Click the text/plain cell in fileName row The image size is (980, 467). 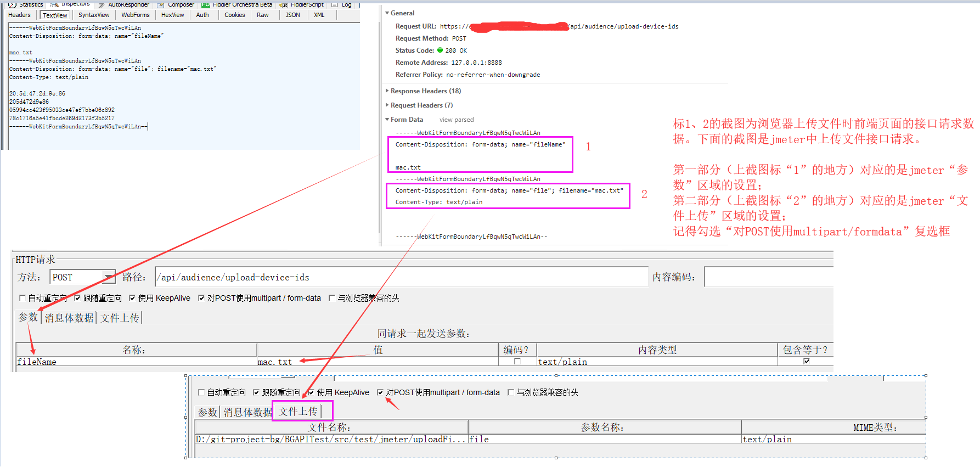tap(657, 362)
